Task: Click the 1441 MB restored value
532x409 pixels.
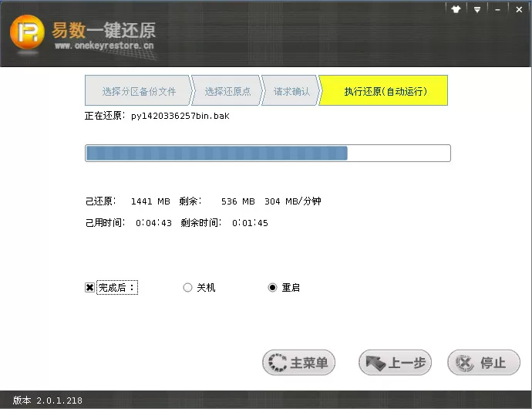Action: click(150, 201)
